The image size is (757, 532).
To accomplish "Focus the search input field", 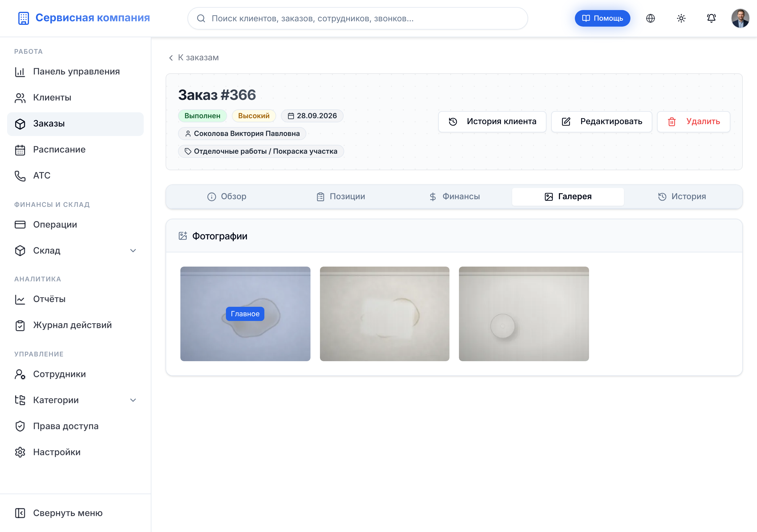I will (x=358, y=18).
